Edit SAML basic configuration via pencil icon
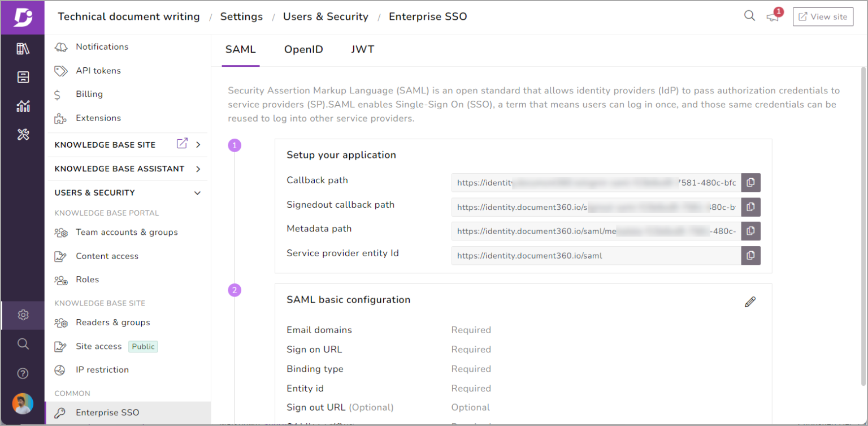The width and height of the screenshot is (868, 426). (x=750, y=301)
